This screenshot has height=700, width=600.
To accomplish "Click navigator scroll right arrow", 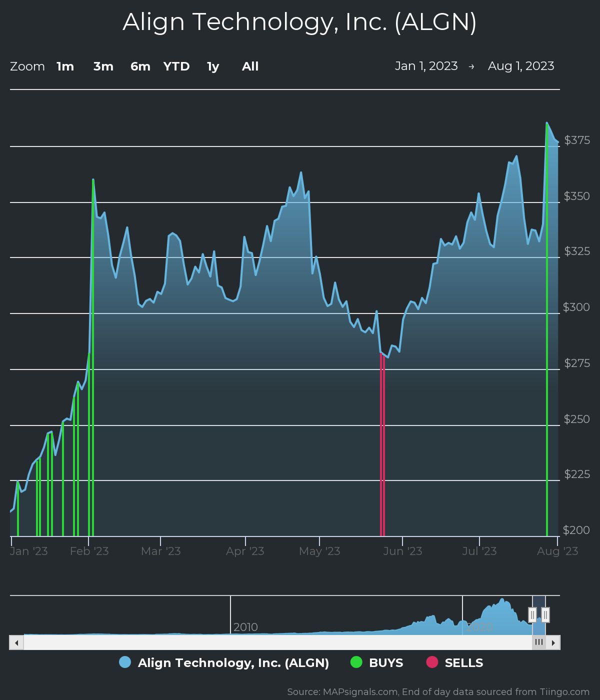I will 553,642.
